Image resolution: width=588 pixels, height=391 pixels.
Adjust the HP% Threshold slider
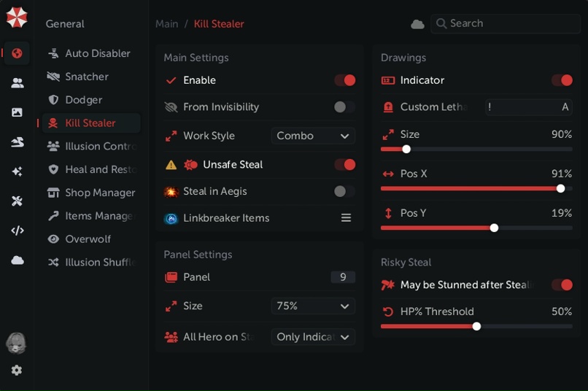[x=476, y=326]
